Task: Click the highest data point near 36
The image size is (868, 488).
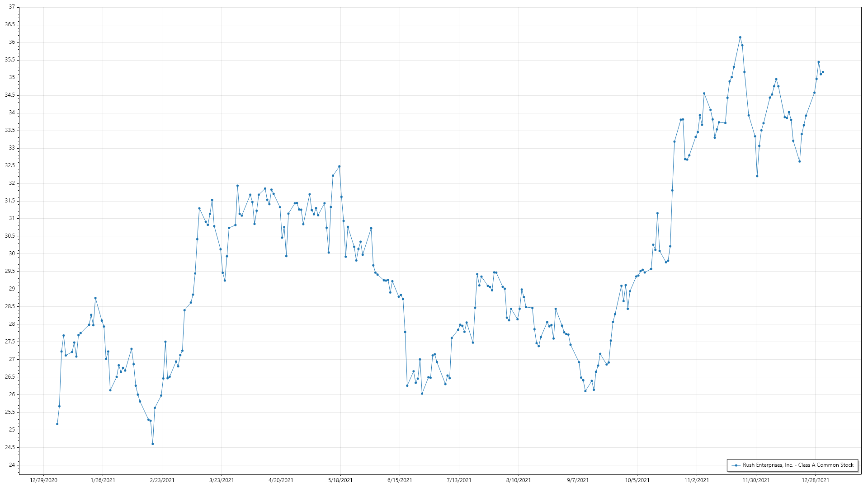Action: pyautogui.click(x=740, y=38)
